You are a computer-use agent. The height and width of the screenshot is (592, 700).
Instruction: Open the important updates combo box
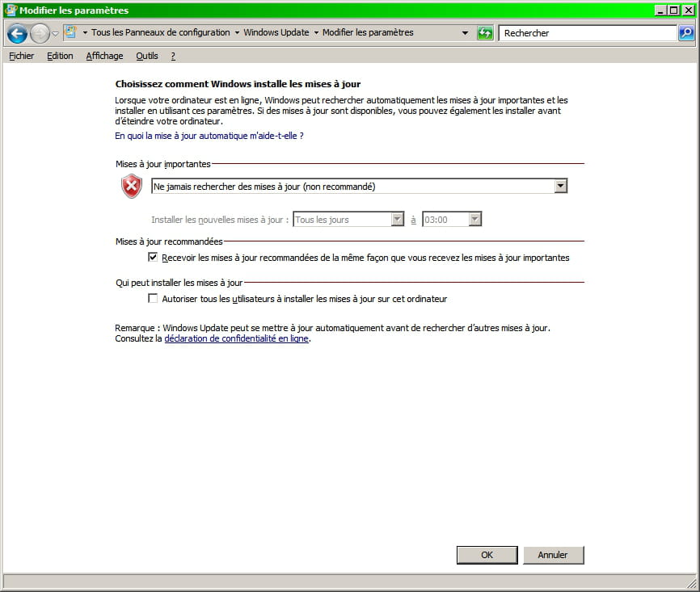[x=359, y=186]
